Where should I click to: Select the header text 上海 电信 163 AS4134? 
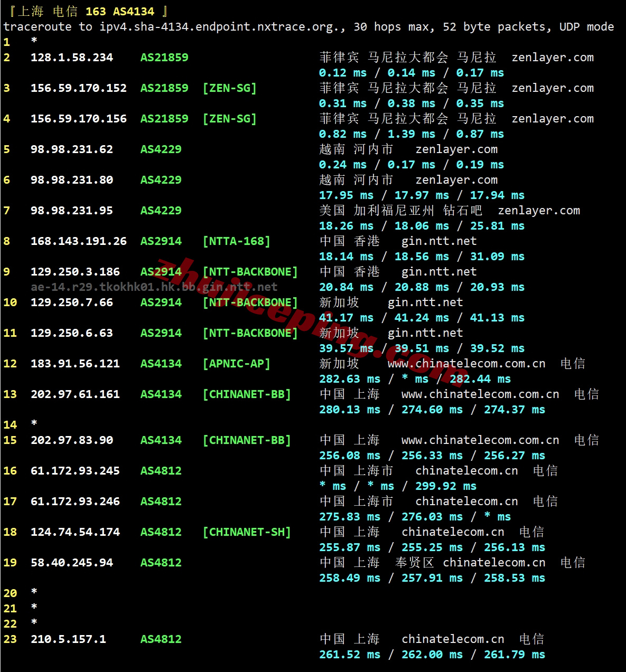tap(86, 11)
